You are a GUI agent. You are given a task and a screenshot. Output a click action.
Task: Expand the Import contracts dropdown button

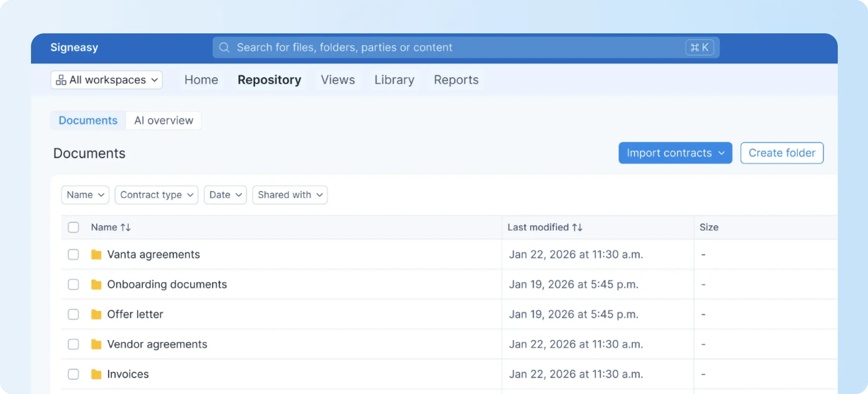(x=675, y=153)
